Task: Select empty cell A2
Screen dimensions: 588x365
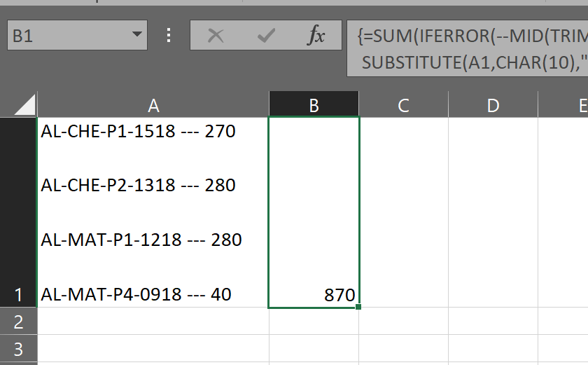Action: pyautogui.click(x=153, y=322)
